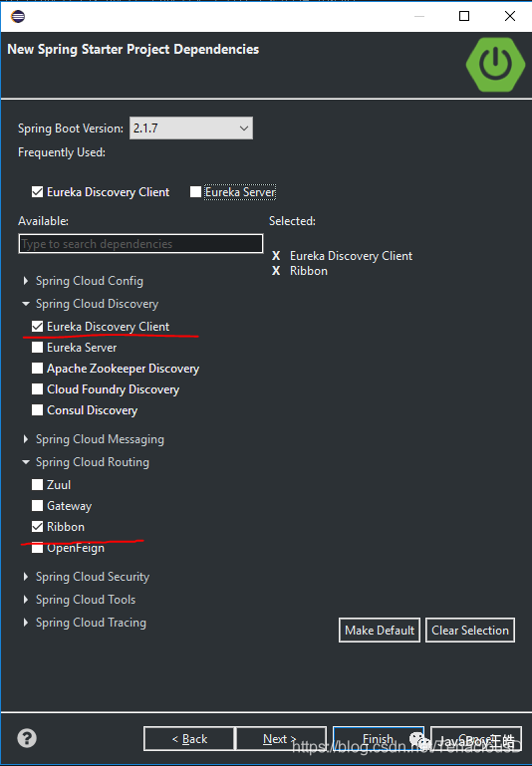Click the help question mark icon
Screen dimensions: 532x766
[27, 738]
